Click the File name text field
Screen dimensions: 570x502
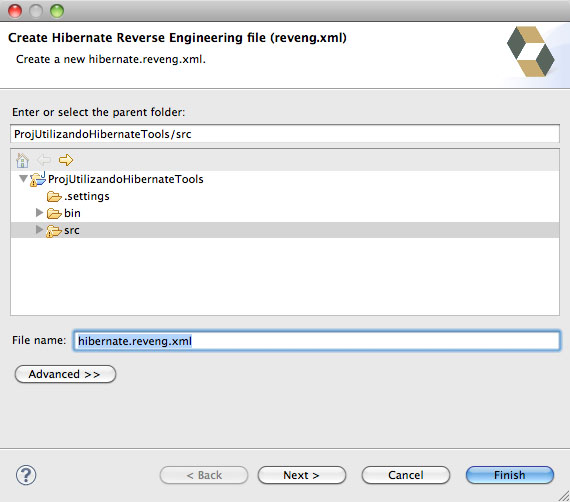point(317,341)
